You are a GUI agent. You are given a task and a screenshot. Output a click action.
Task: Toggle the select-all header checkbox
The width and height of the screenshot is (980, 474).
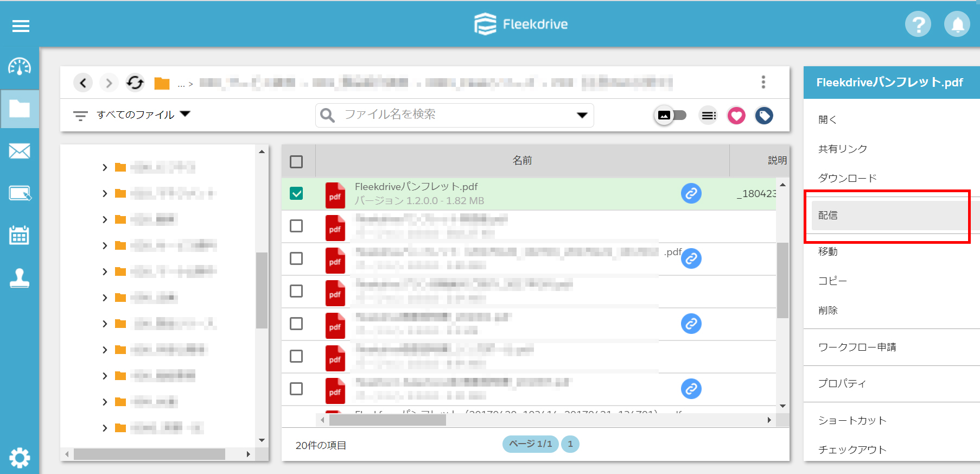(x=296, y=162)
